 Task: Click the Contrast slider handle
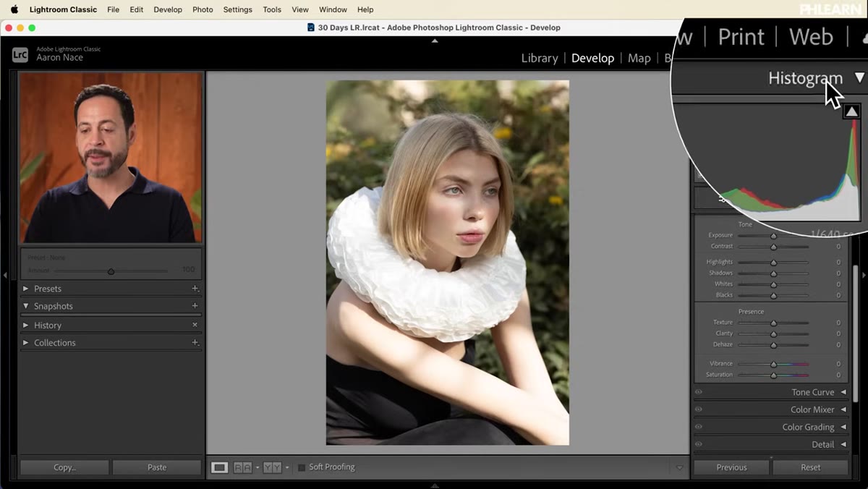(773, 247)
